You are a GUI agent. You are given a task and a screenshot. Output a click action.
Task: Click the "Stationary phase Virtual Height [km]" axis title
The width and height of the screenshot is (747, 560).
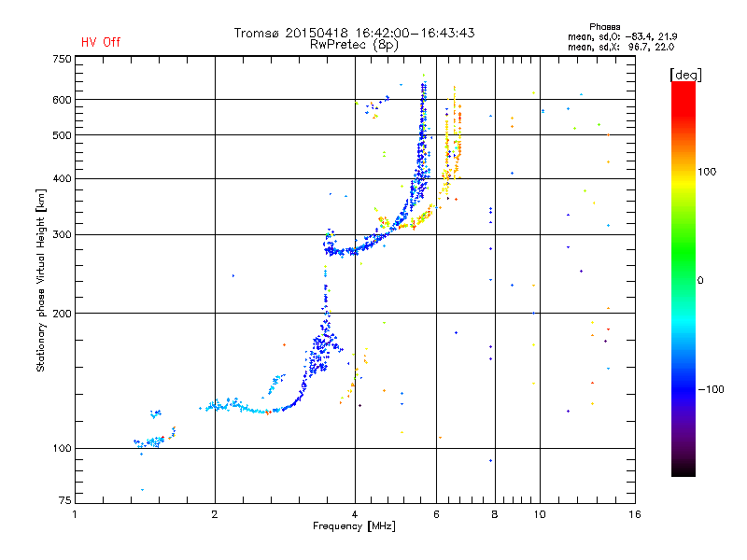[41, 281]
